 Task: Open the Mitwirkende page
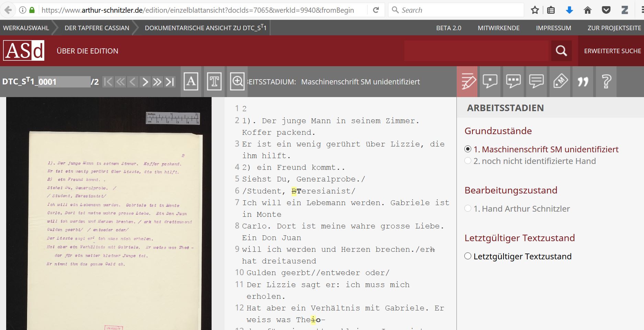[x=498, y=28]
